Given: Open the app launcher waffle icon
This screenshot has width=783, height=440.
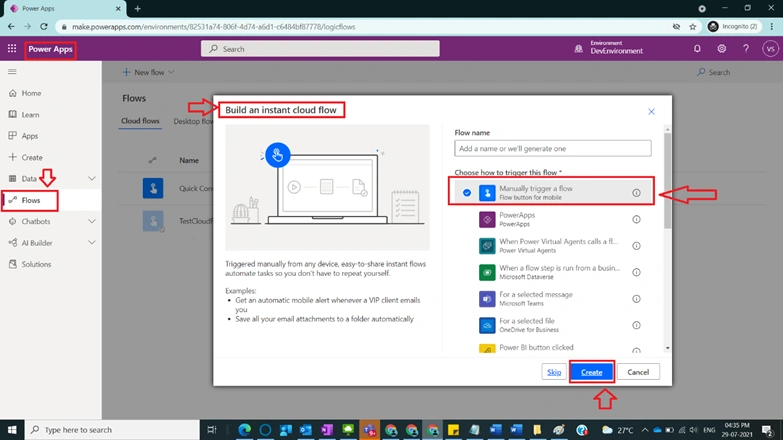Looking at the screenshot, I should click(12, 49).
